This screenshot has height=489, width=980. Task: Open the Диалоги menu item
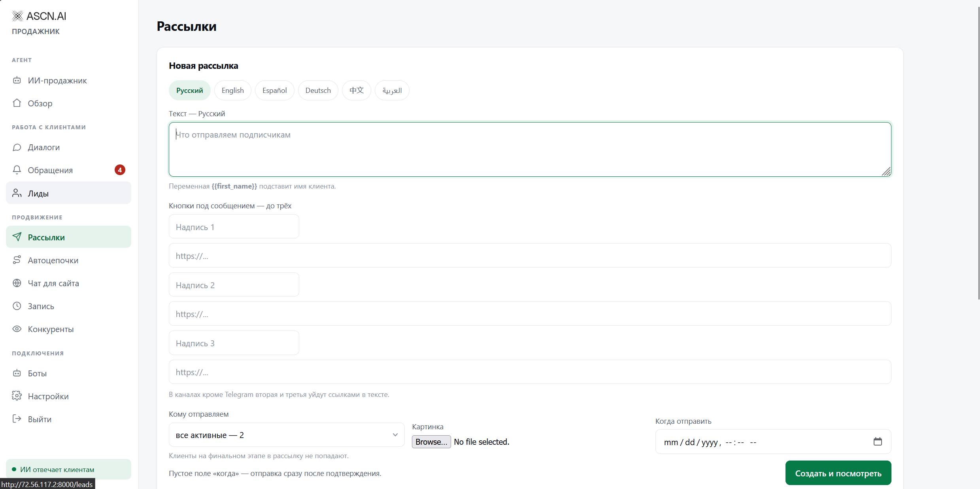pos(68,147)
